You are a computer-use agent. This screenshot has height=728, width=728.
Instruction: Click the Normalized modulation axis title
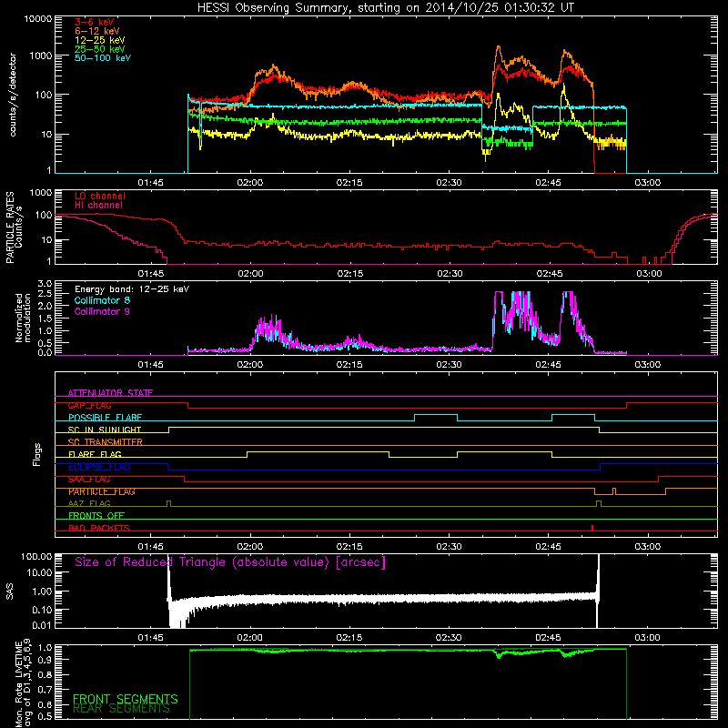point(23,318)
